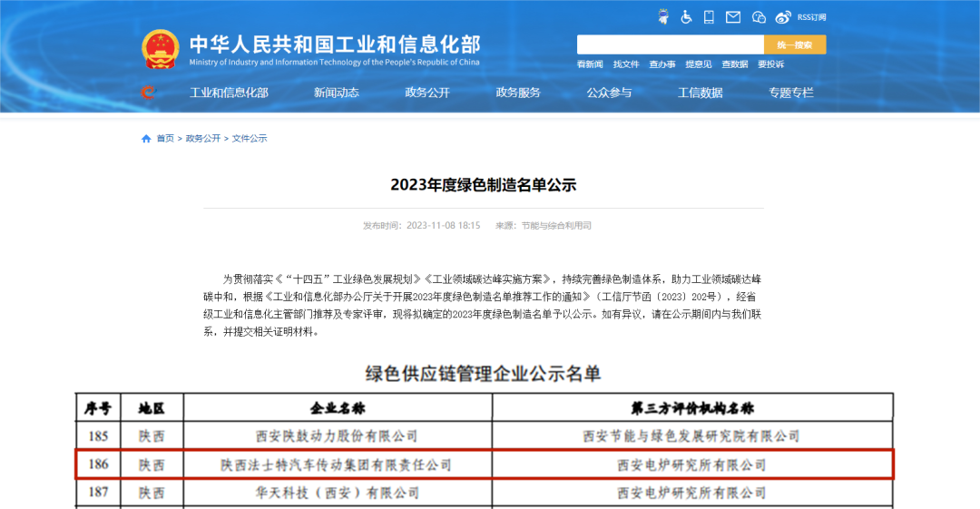
Task: Select the 政务服务 navigation tab
Action: 518,93
